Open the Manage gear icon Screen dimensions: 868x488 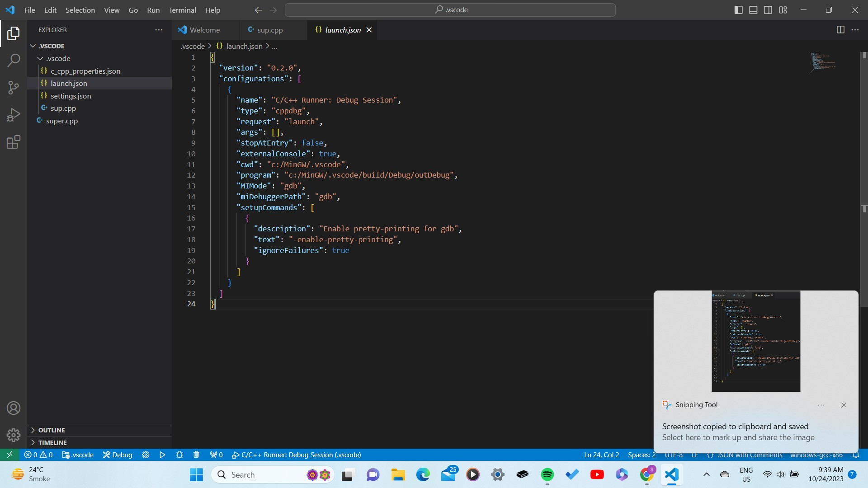pyautogui.click(x=14, y=435)
